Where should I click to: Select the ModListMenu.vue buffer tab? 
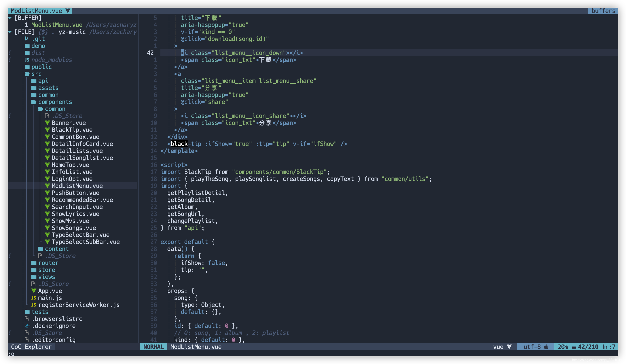(36, 11)
